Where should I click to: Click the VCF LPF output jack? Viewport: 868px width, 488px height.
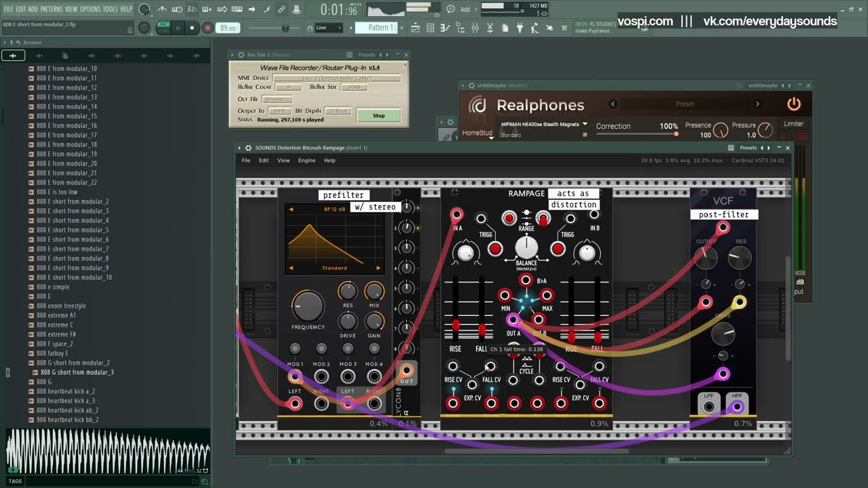[x=709, y=407]
